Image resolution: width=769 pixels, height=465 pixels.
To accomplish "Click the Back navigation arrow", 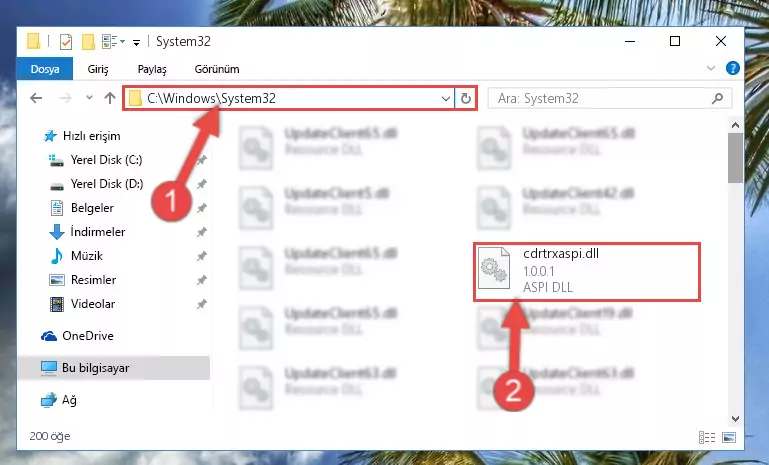I will (x=36, y=98).
